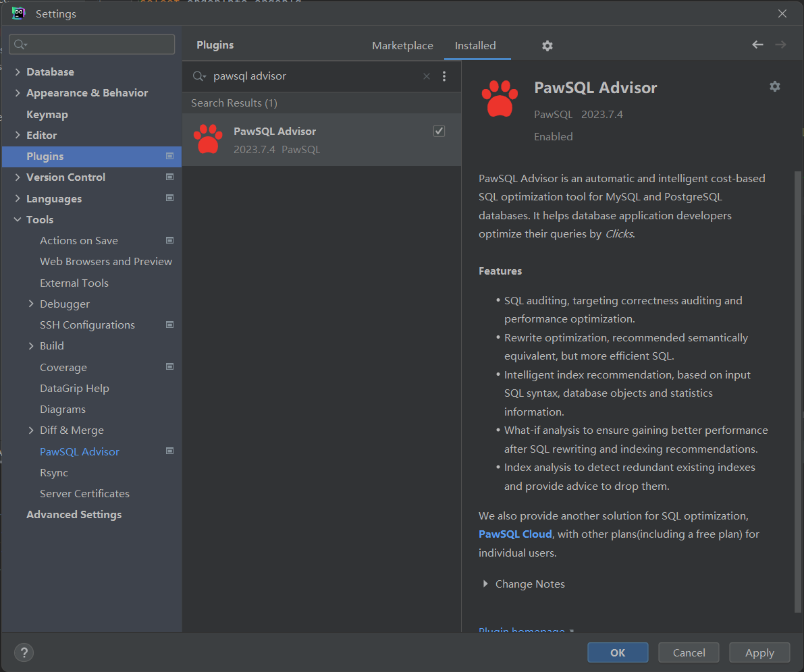Disable the PawSQL Advisor plugin checkbox
Image resolution: width=804 pixels, height=672 pixels.
click(439, 131)
